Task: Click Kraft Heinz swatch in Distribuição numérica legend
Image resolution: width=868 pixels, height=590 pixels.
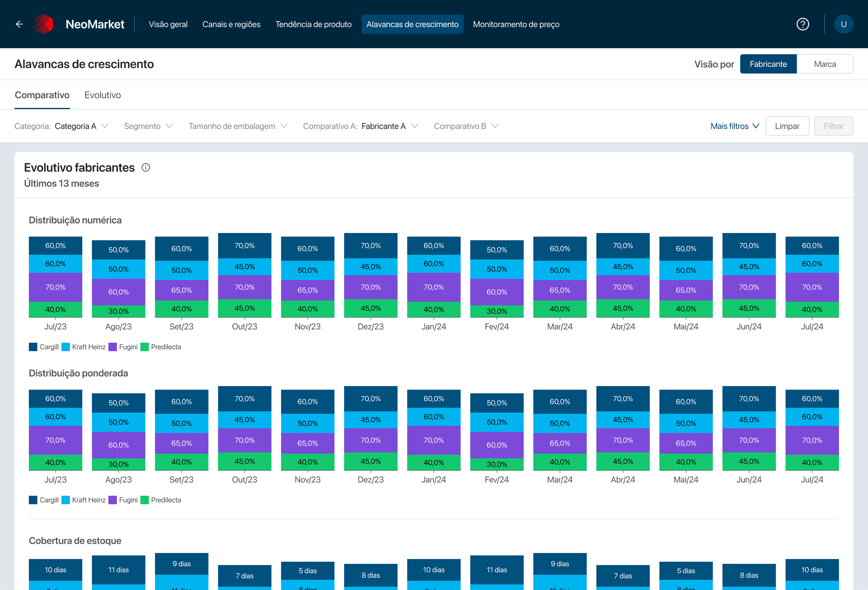Action: pos(66,347)
